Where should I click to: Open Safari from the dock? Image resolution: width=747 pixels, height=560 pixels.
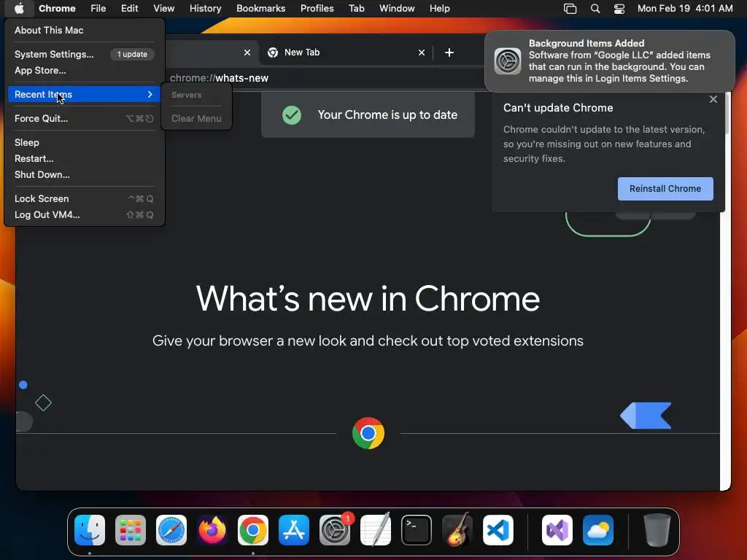(x=171, y=530)
